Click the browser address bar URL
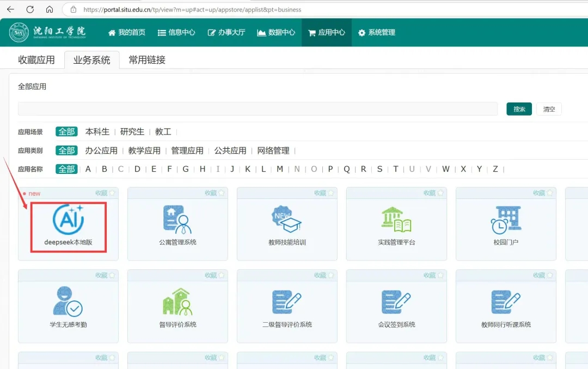This screenshot has width=588, height=369. coord(192,9)
